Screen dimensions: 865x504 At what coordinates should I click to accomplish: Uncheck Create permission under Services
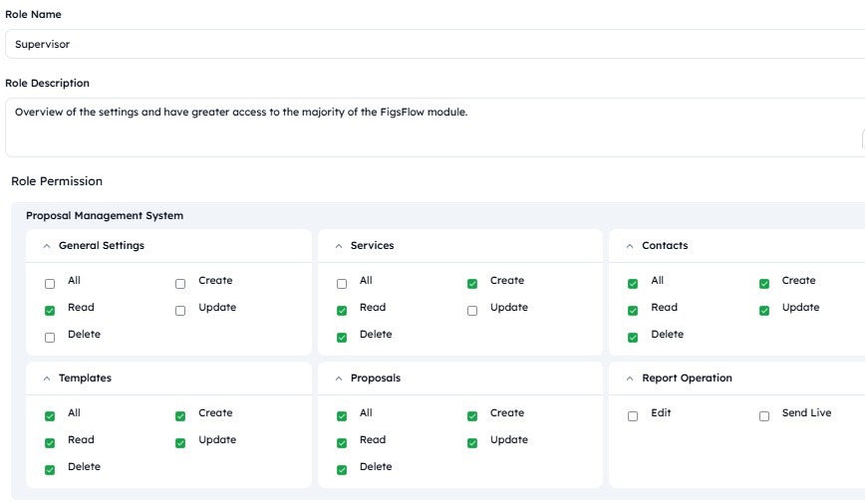(x=472, y=284)
